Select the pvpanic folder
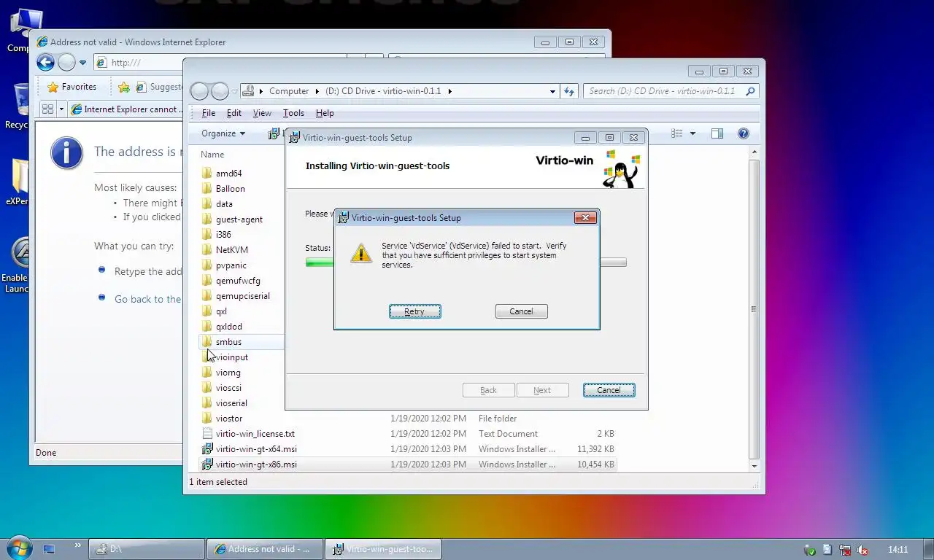The width and height of the screenshot is (934, 560). click(x=231, y=265)
